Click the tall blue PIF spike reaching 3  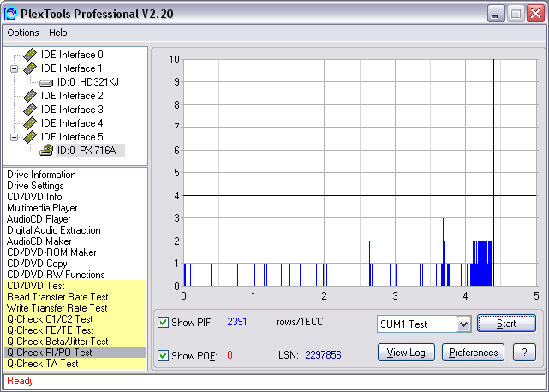coord(444,252)
